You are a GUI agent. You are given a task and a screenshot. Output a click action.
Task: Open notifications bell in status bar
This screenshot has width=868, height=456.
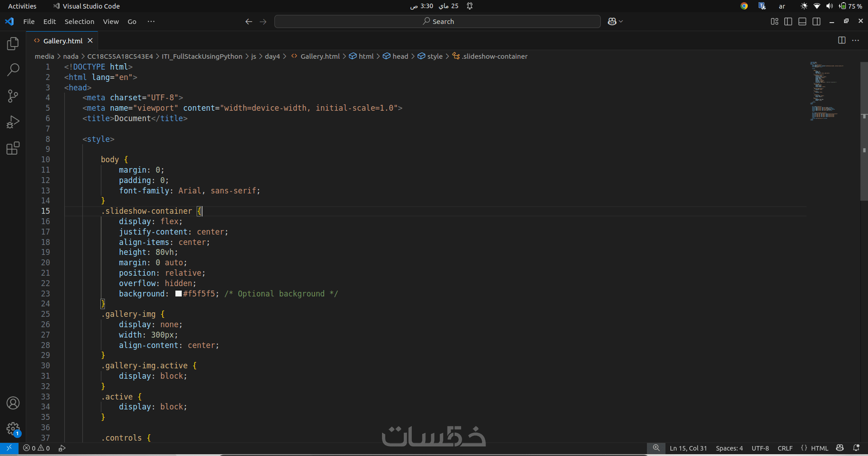coord(856,448)
